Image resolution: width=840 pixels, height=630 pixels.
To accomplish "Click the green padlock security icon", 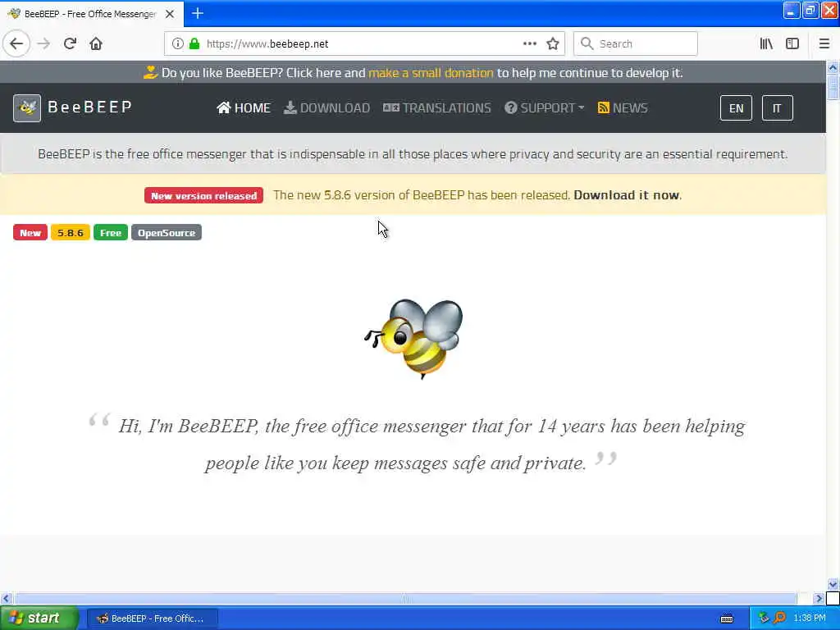I will 194,43.
